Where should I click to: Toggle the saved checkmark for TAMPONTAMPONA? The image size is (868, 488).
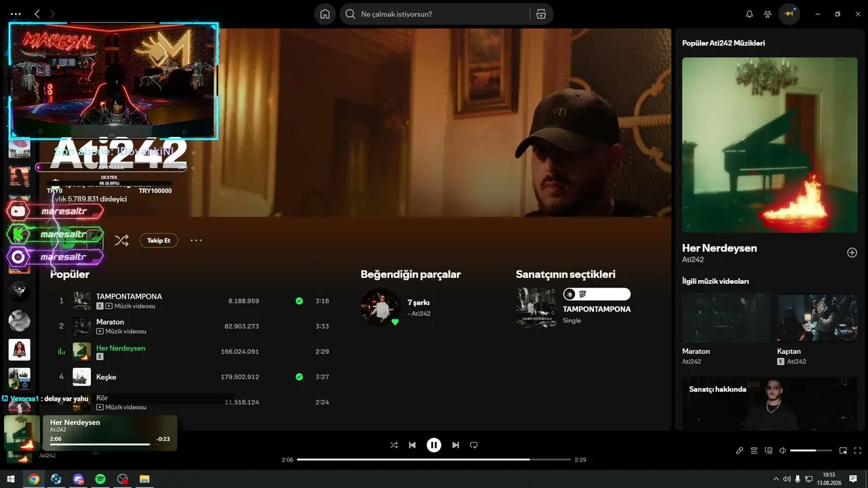point(299,301)
